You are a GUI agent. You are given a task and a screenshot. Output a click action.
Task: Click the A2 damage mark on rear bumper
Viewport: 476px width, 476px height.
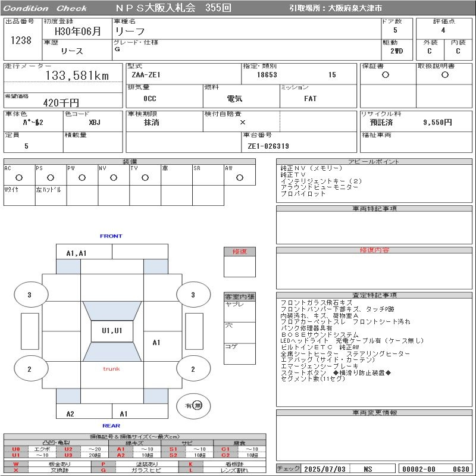pos(70,414)
